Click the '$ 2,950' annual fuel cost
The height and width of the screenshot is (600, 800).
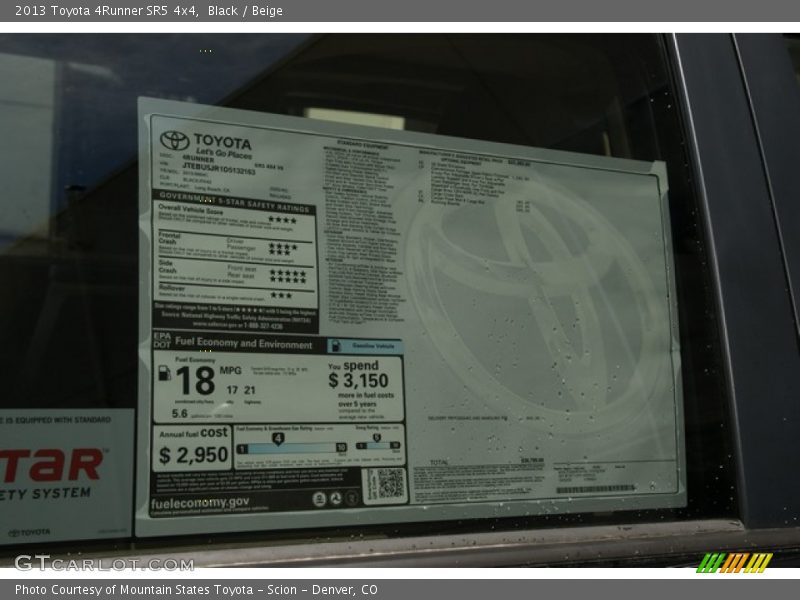pos(194,455)
